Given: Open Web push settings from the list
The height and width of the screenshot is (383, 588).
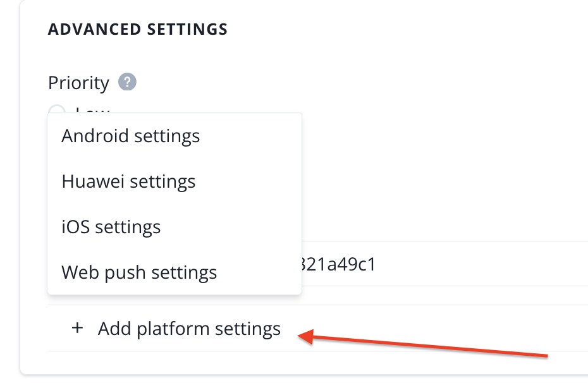Looking at the screenshot, I should [x=139, y=272].
